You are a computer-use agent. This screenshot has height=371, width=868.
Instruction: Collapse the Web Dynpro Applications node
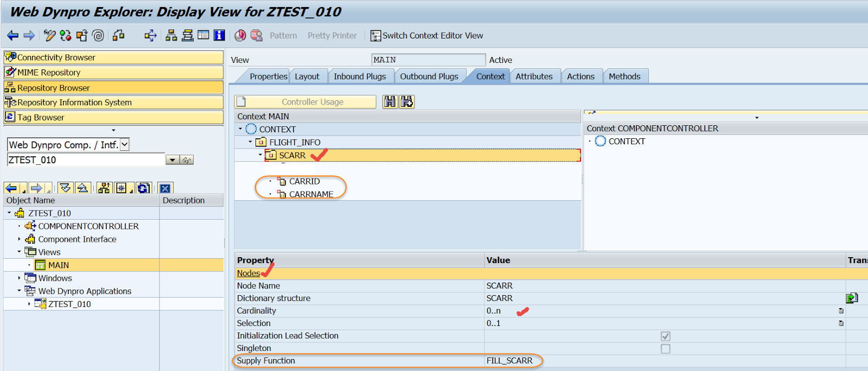coord(19,291)
